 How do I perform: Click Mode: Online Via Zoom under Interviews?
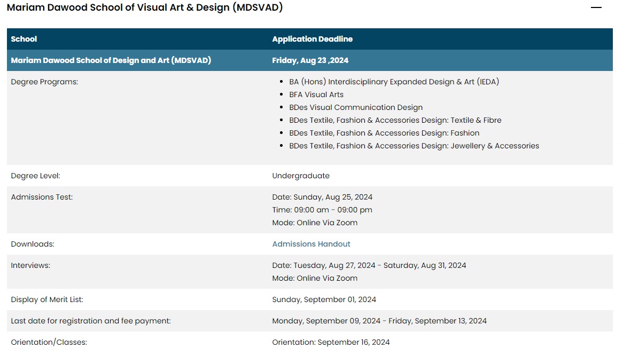(315, 278)
